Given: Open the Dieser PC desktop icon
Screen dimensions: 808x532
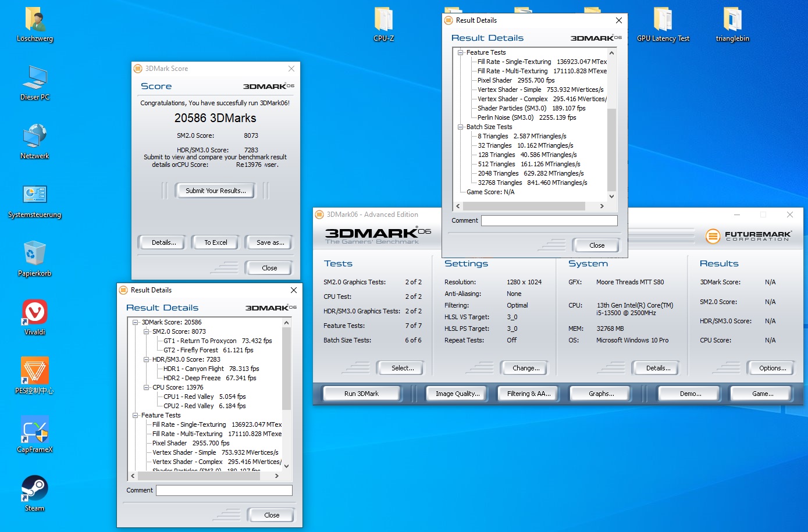Looking at the screenshot, I should pyautogui.click(x=35, y=83).
